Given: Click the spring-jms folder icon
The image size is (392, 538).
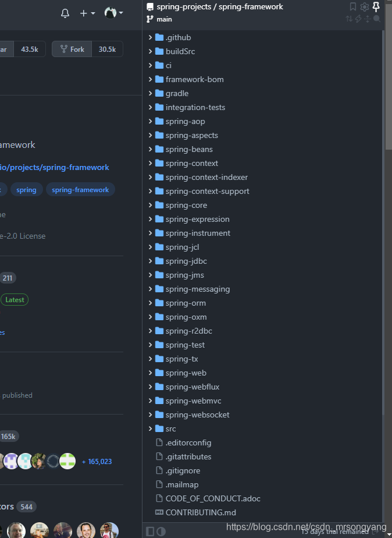Looking at the screenshot, I should click(159, 275).
